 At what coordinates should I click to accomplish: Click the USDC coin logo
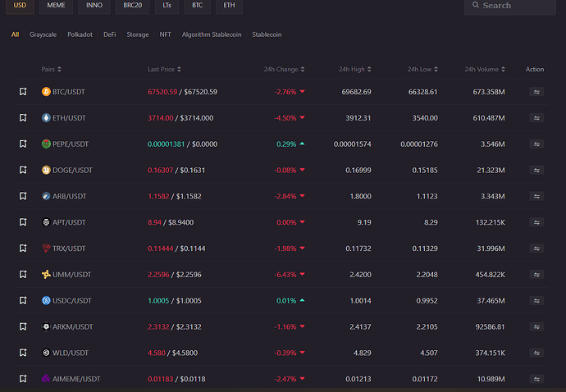46,300
